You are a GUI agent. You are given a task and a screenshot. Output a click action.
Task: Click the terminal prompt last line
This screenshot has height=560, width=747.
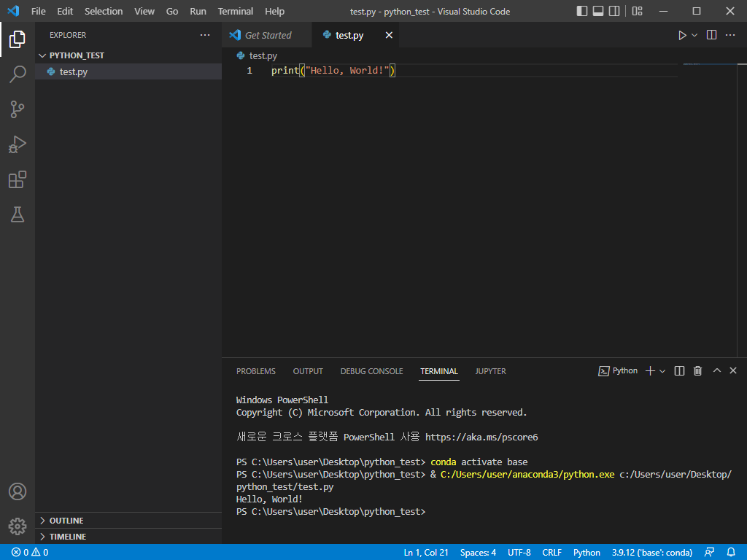pyautogui.click(x=330, y=511)
